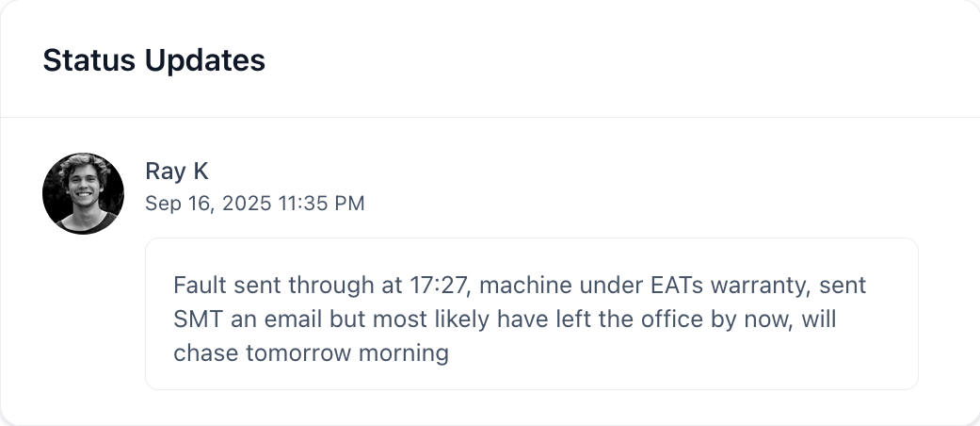Select the word Fault in the message
Image resolution: width=980 pixels, height=426 pixels.
[x=198, y=285]
